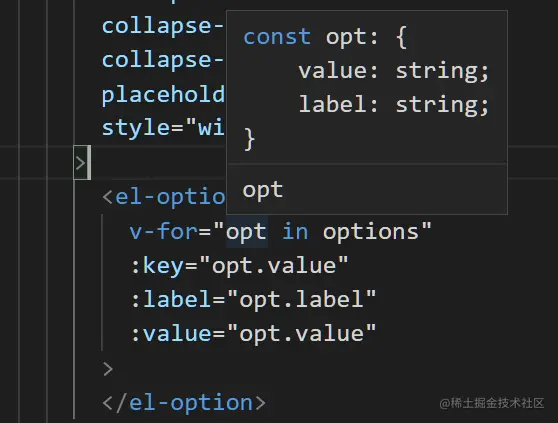Click the v-for attribute name

[x=163, y=232]
